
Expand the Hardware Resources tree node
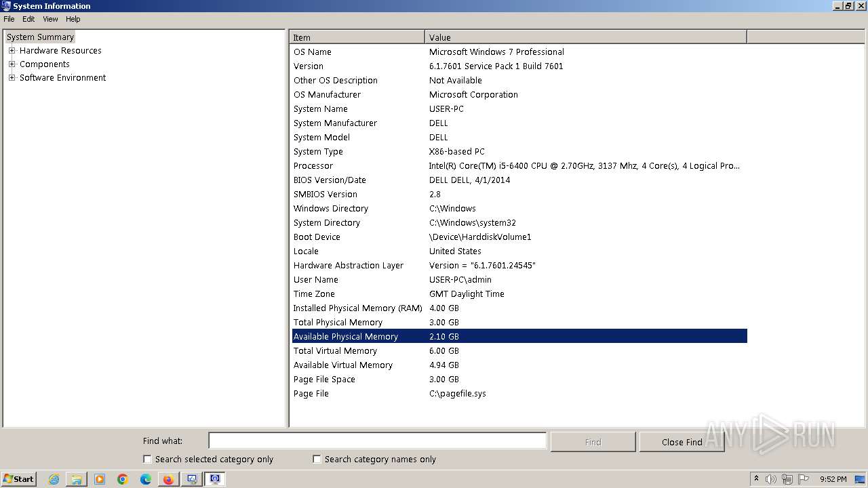(12, 51)
